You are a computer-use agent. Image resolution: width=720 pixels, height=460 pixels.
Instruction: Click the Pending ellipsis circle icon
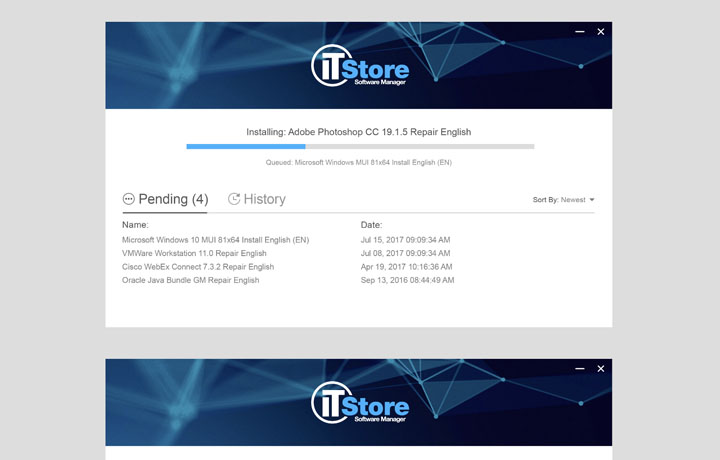128,199
